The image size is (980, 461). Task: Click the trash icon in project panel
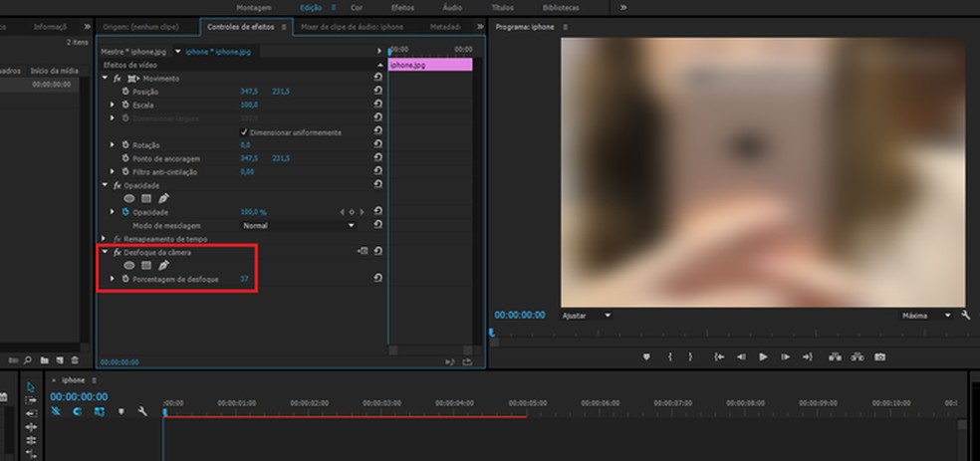tap(74, 360)
